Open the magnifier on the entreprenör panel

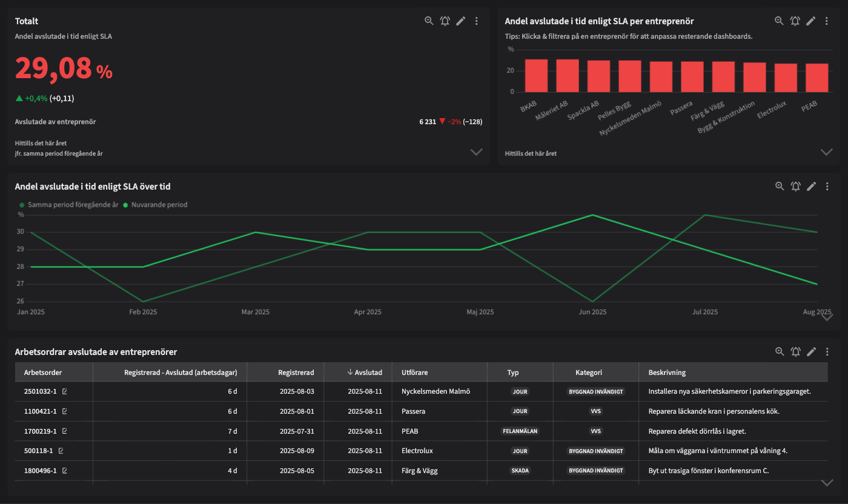pyautogui.click(x=778, y=20)
